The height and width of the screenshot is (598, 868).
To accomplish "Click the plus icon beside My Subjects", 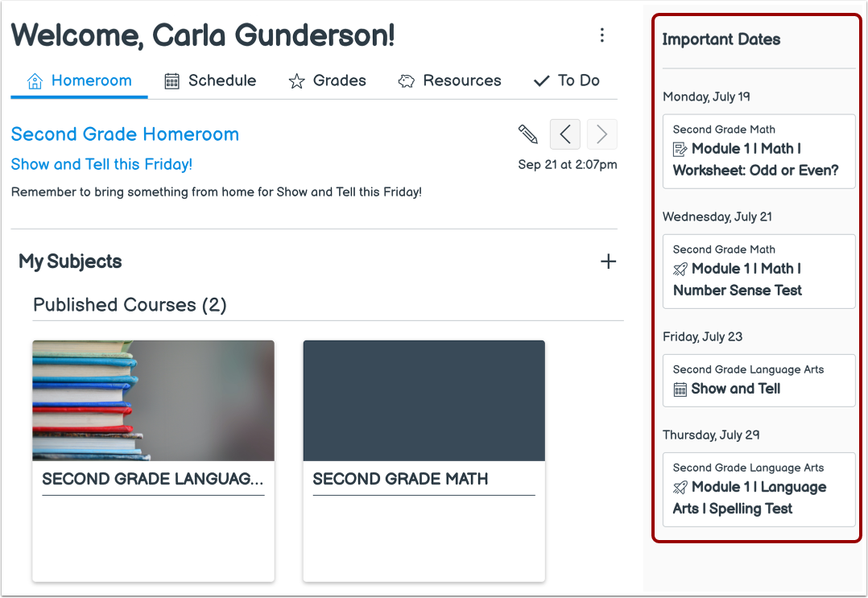I will click(x=608, y=261).
